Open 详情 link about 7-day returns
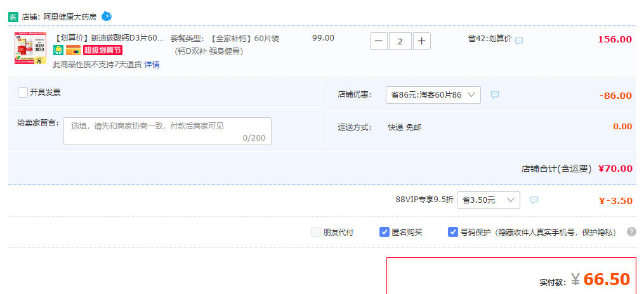Viewport: 644px width, 294px height. [x=152, y=65]
